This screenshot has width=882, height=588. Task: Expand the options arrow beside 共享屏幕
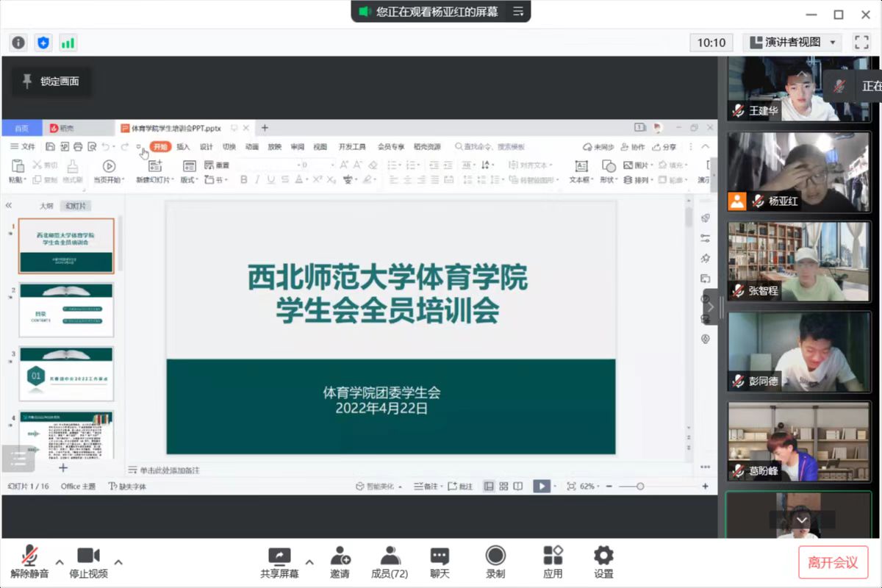[x=309, y=562]
